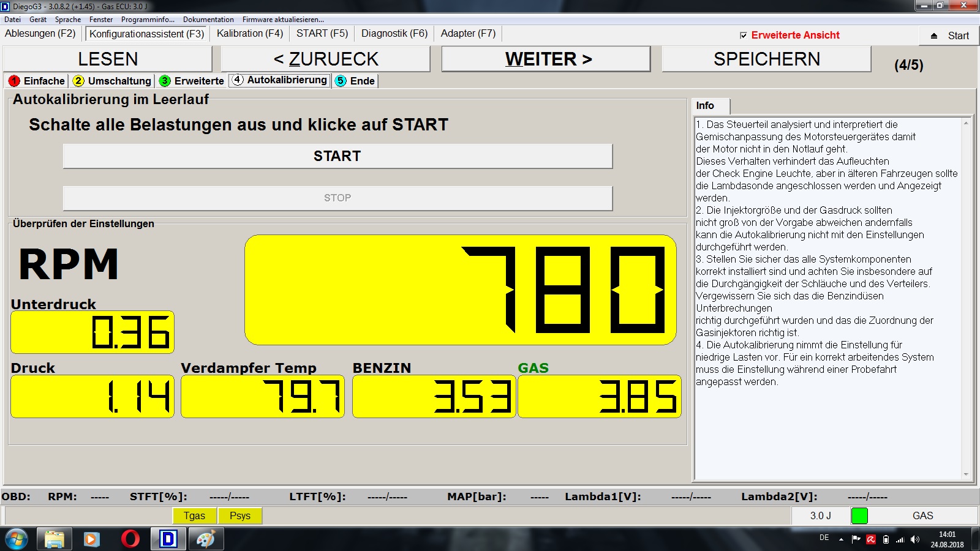Screen dimensions: 980x551
Task: Click the greyed STOP button
Action: coord(337,198)
